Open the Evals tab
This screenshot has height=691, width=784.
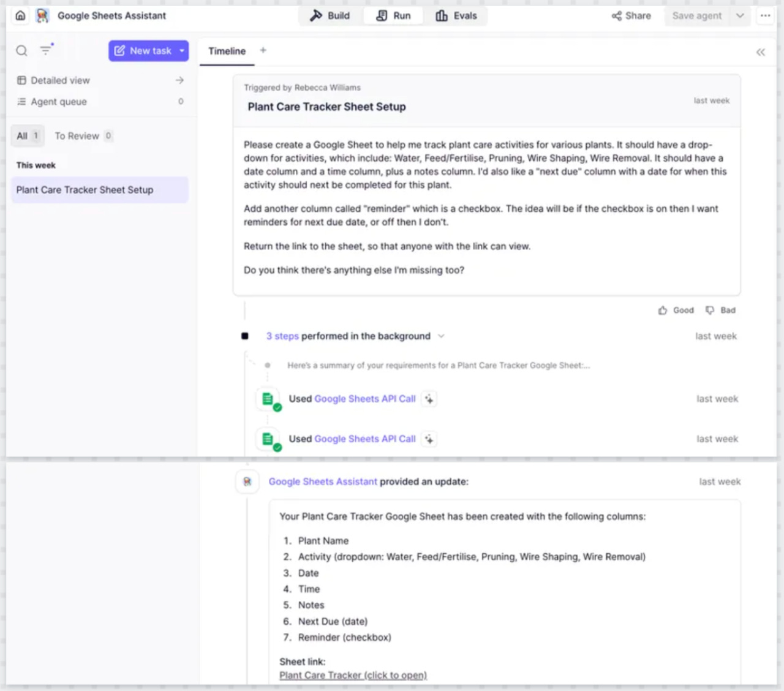(x=456, y=16)
